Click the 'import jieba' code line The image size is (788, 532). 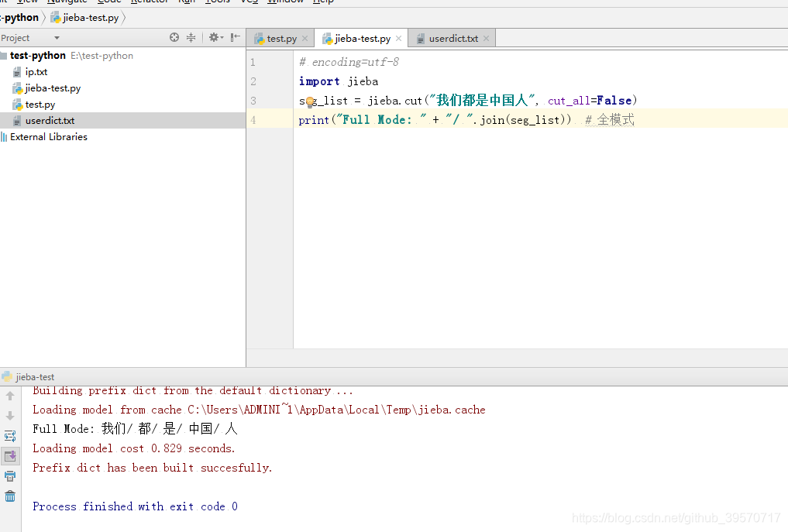[x=339, y=81]
